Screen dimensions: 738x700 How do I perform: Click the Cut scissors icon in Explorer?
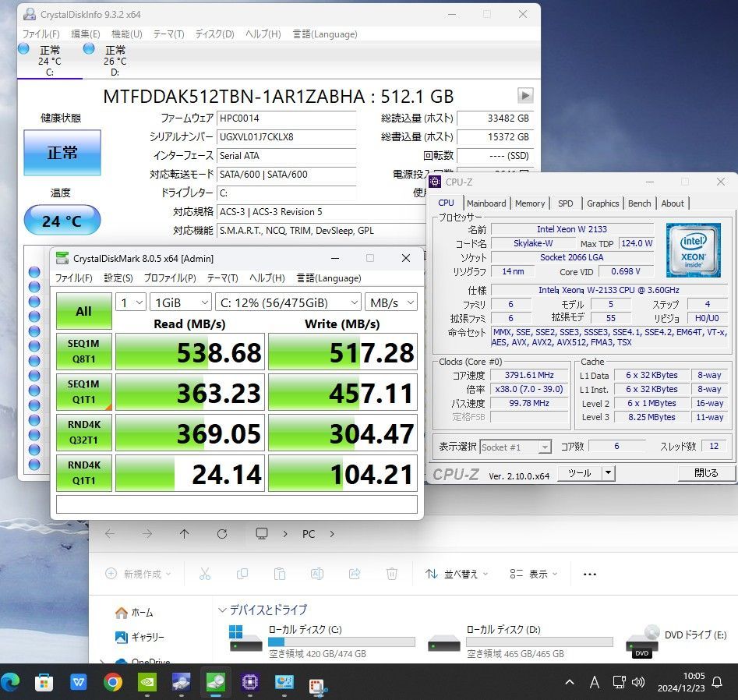tap(205, 574)
